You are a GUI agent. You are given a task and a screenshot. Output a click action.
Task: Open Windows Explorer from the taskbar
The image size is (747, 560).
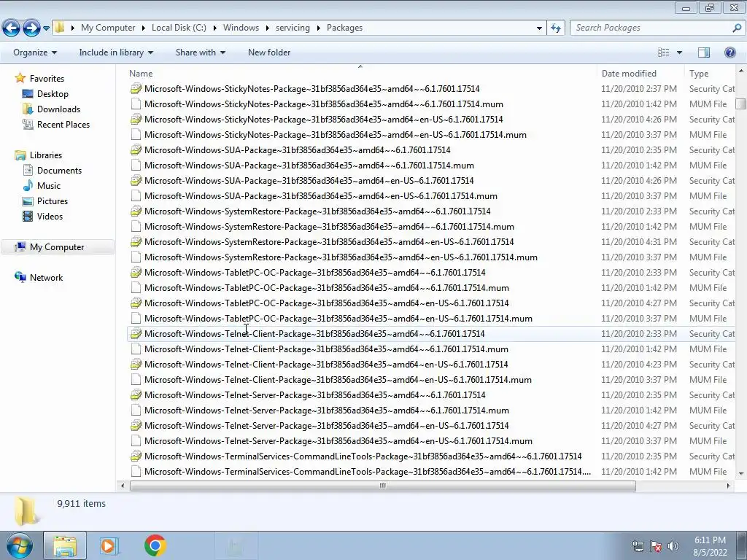pyautogui.click(x=65, y=545)
